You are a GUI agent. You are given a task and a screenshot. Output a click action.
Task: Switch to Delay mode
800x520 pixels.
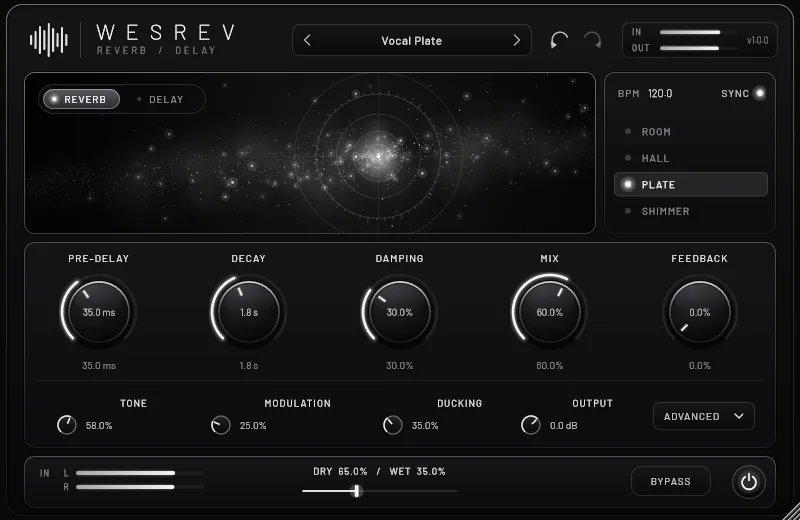pos(160,100)
